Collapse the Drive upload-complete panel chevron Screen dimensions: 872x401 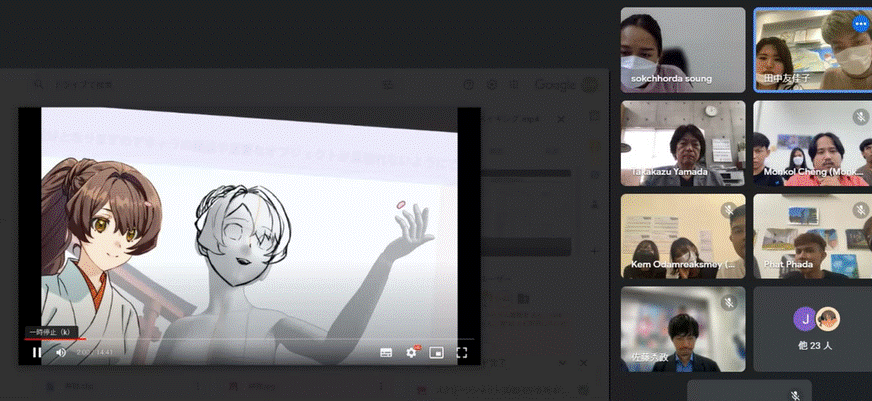click(x=562, y=363)
